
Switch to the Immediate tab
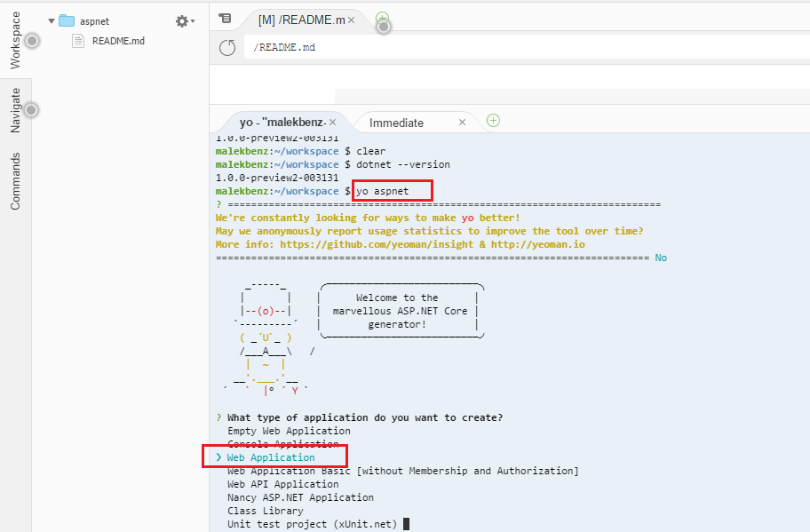[x=396, y=123]
